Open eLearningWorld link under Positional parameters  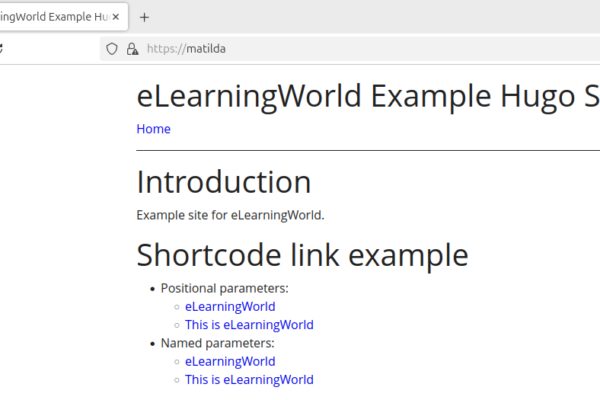click(230, 307)
